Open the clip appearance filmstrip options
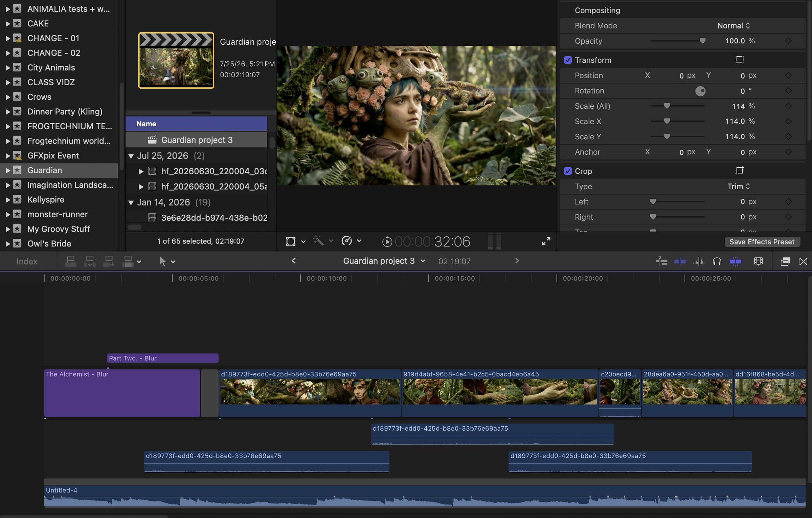Image resolution: width=812 pixels, height=518 pixels. [x=758, y=261]
